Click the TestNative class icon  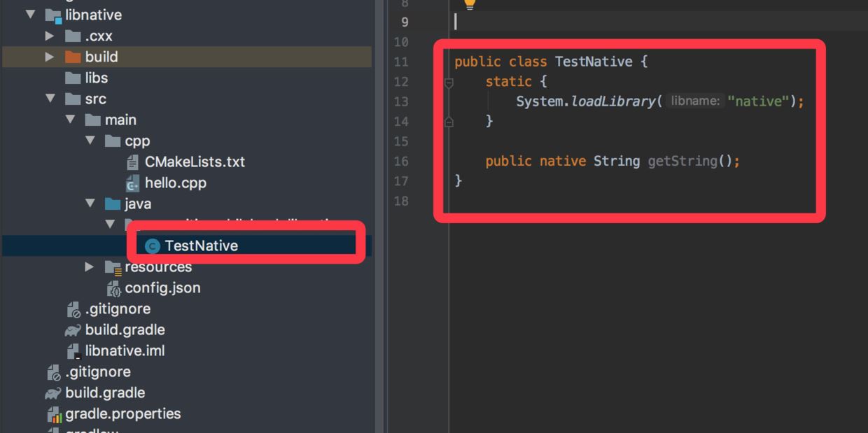(x=151, y=246)
